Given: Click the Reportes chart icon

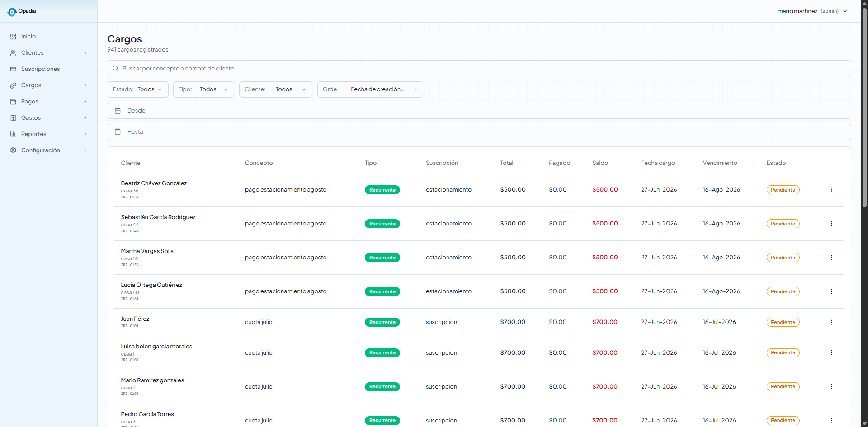Looking at the screenshot, I should (x=13, y=134).
